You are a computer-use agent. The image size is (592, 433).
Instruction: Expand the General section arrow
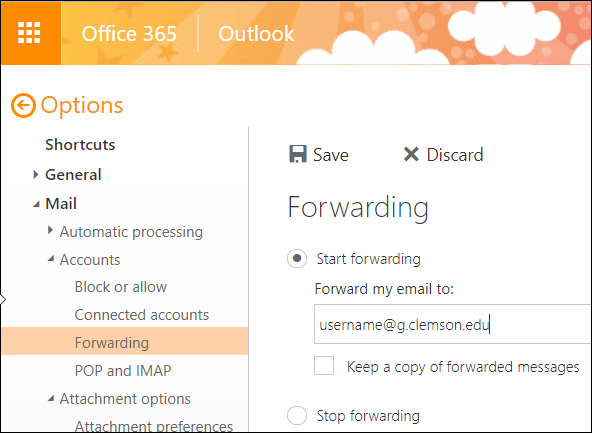coord(35,174)
